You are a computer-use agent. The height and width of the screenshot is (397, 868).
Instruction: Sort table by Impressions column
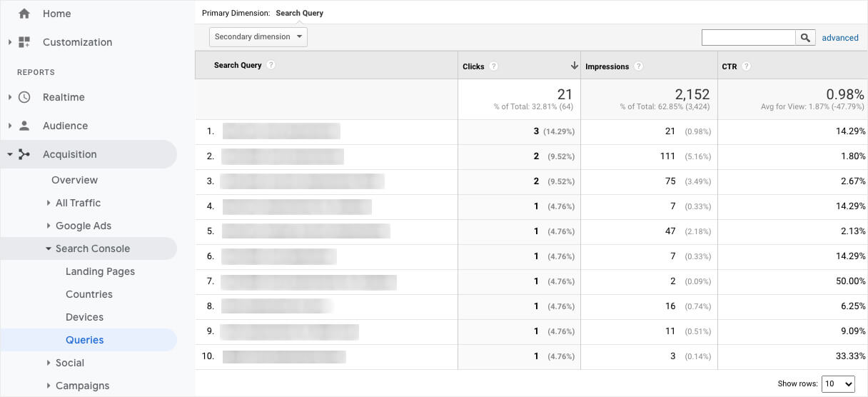coord(607,66)
